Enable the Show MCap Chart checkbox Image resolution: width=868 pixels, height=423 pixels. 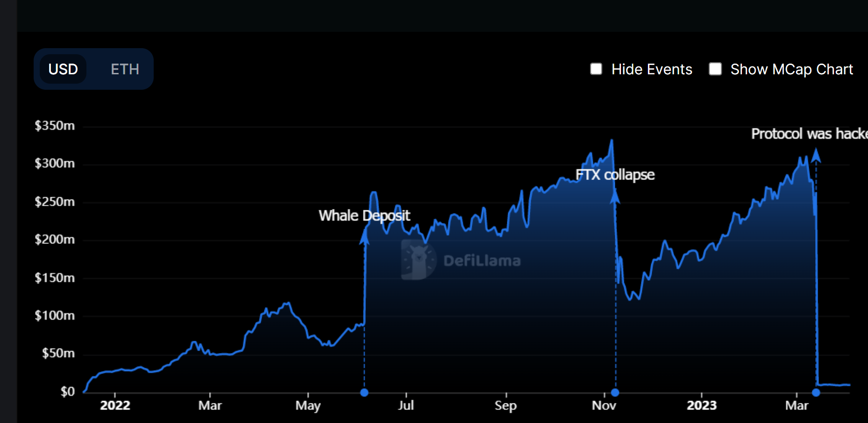click(715, 69)
